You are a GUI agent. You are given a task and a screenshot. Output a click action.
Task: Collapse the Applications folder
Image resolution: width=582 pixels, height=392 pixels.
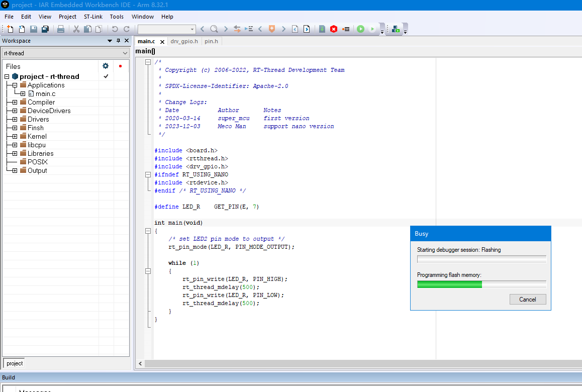click(15, 85)
